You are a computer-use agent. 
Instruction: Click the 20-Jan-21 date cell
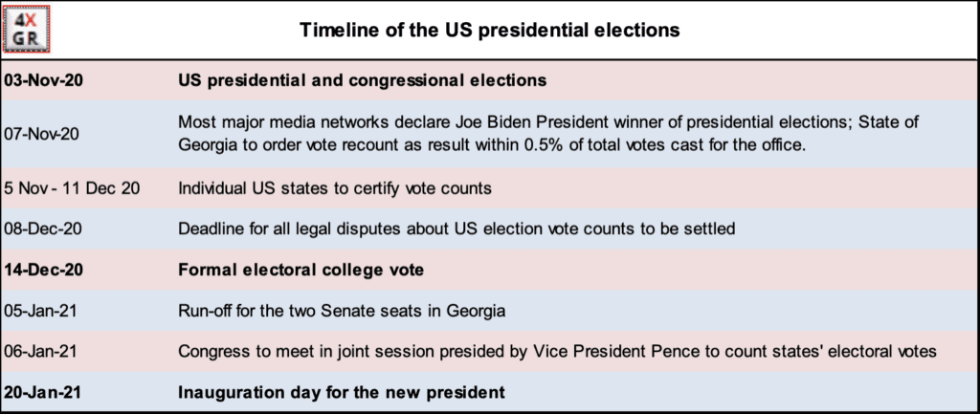pyautogui.click(x=42, y=392)
